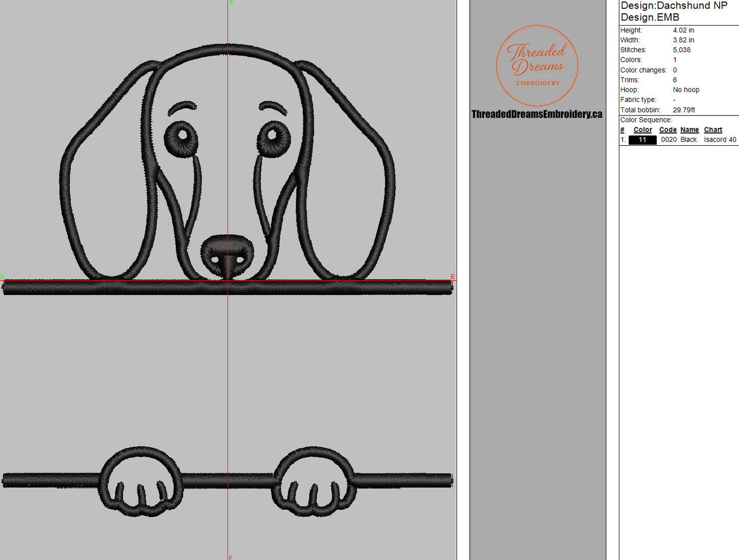Click the Black thread name entry
The height and width of the screenshot is (560, 739).
(688, 140)
